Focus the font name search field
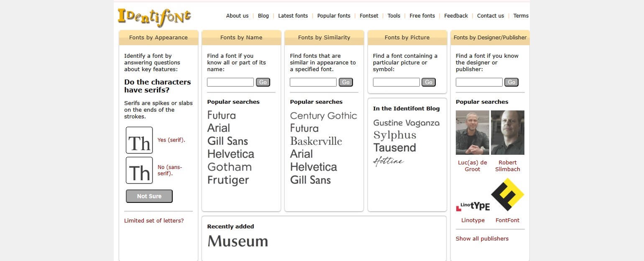Screen dimensions: 644x261 coord(230,82)
